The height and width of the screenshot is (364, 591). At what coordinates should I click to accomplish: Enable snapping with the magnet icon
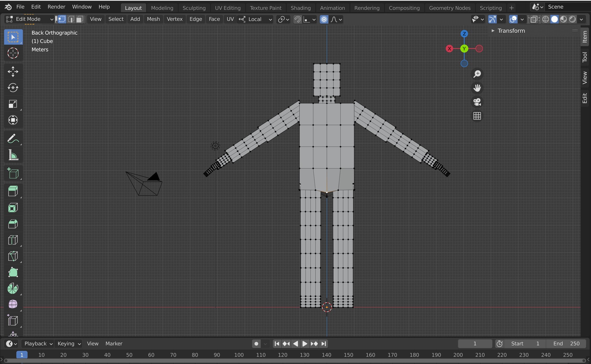[x=297, y=19]
